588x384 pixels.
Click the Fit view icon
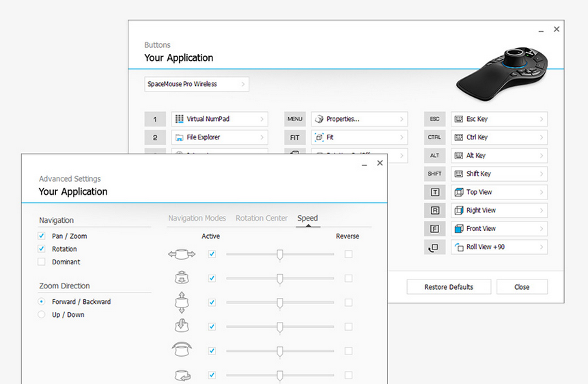point(319,137)
